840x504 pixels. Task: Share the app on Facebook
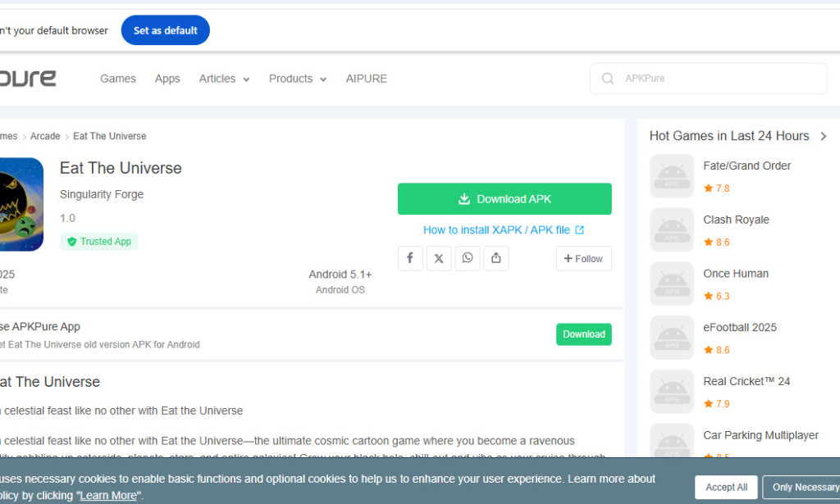point(410,257)
